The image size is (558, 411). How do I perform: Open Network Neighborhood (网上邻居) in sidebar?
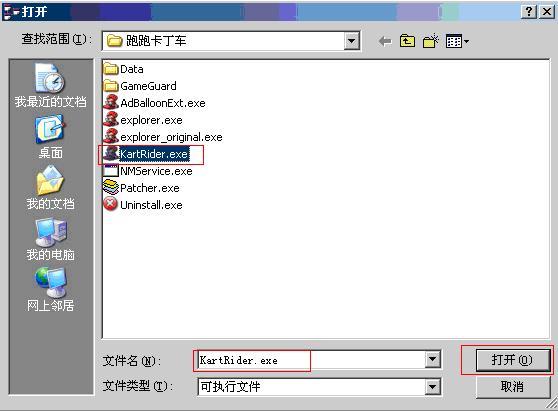[x=51, y=290]
